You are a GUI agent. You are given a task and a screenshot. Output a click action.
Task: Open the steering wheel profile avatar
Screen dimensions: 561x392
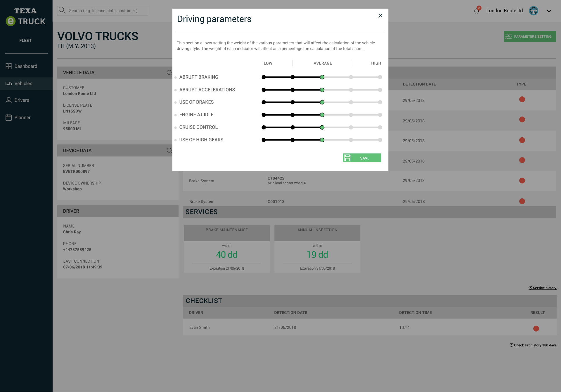point(534,11)
